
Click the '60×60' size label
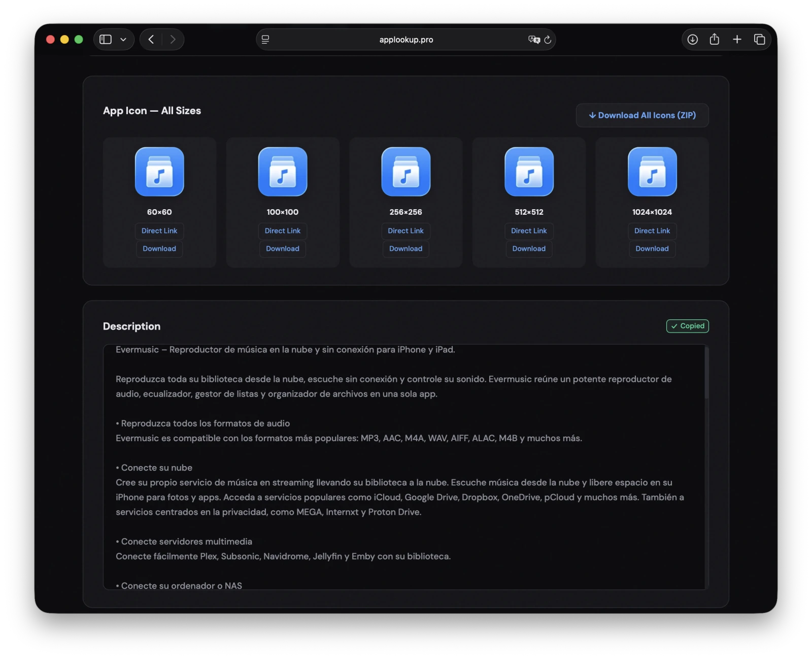[x=159, y=212]
